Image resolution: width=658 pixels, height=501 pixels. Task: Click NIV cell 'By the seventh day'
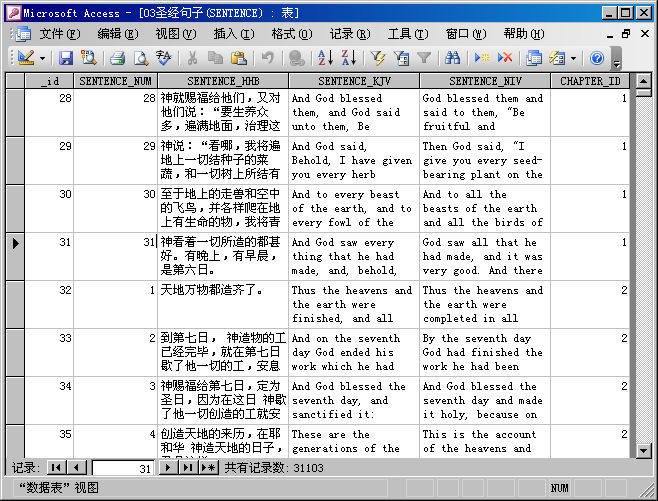tap(485, 352)
